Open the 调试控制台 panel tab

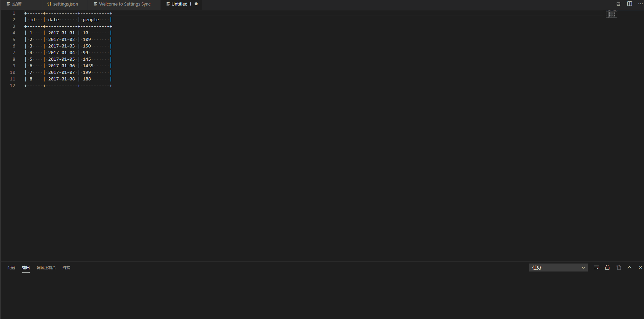pos(46,268)
